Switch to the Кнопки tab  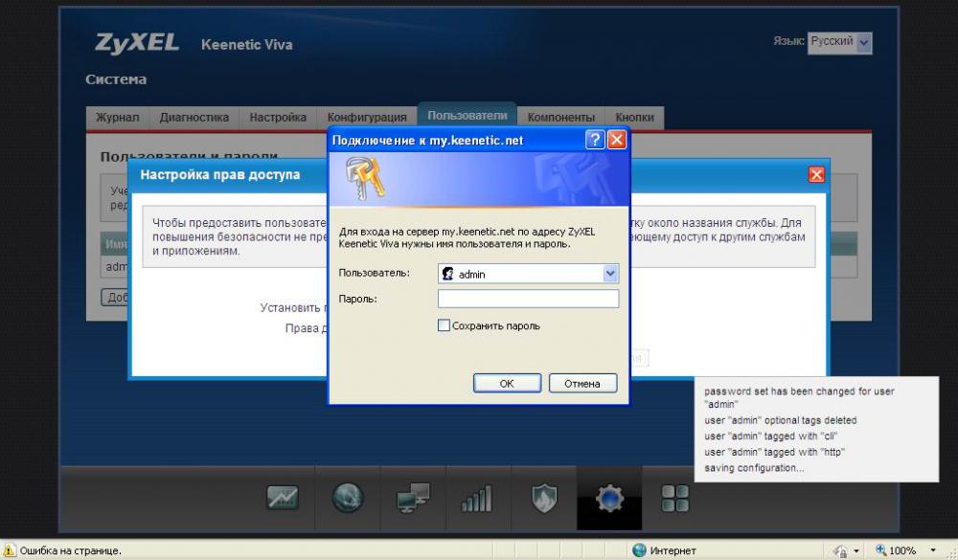pyautogui.click(x=635, y=117)
